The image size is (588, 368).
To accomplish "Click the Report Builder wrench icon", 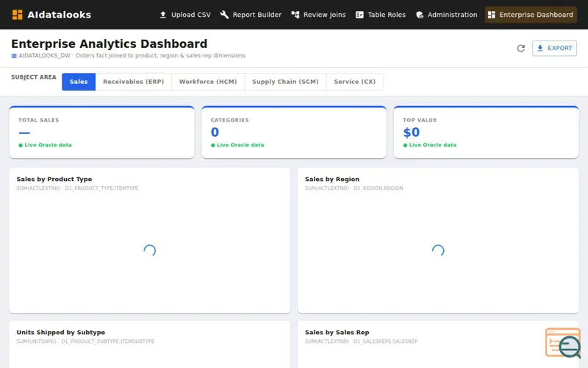I will coord(224,15).
